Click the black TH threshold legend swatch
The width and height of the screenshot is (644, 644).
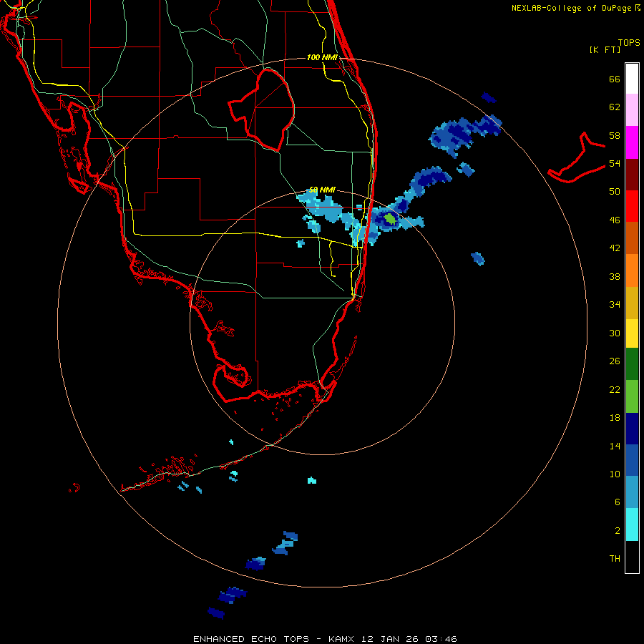pos(632,557)
